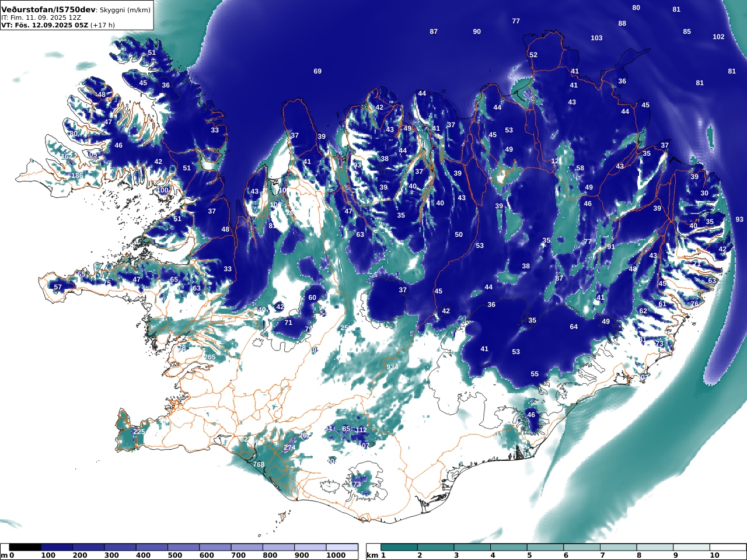Image resolution: width=747 pixels, height=560 pixels.
Task: Click the map value '274'
Action: click(289, 448)
